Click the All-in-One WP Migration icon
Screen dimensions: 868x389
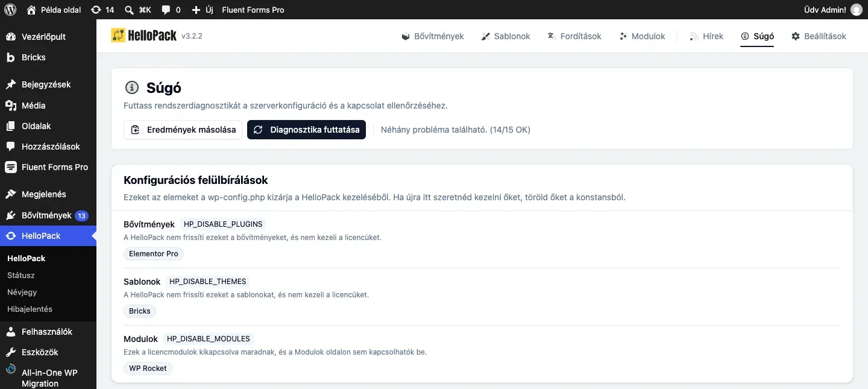point(11,370)
